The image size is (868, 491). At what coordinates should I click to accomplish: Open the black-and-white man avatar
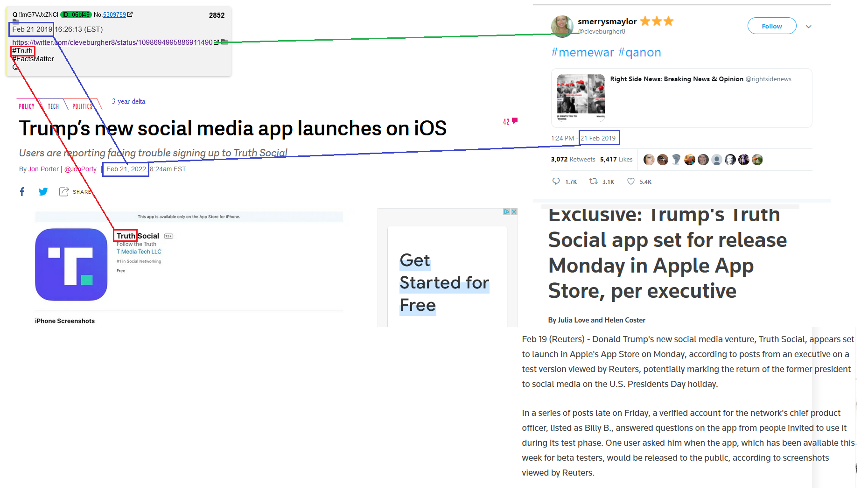(x=730, y=160)
